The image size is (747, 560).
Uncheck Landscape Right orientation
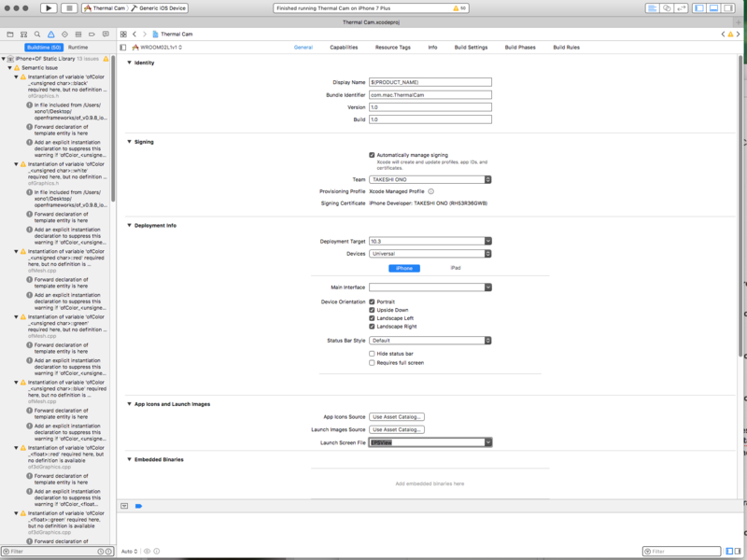tap(372, 327)
